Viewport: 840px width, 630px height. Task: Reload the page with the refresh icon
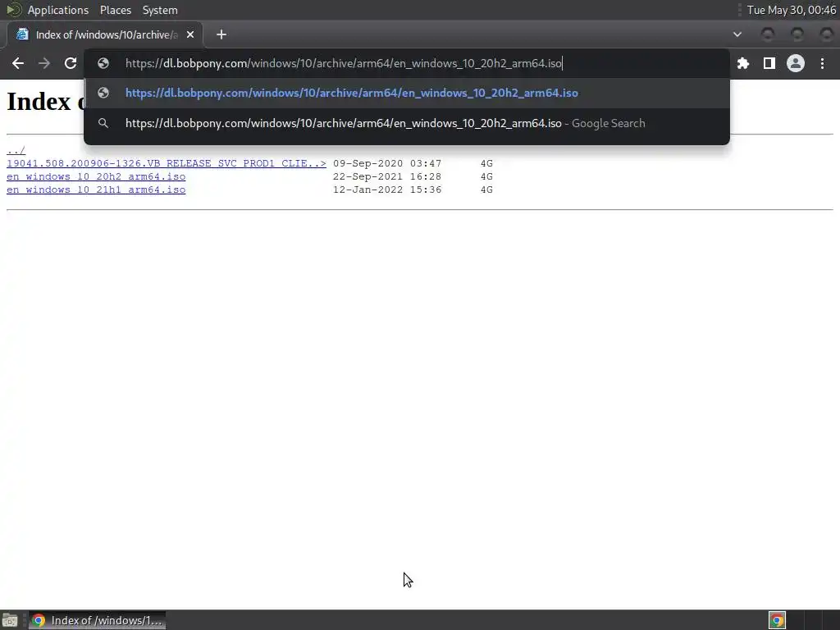(x=71, y=63)
